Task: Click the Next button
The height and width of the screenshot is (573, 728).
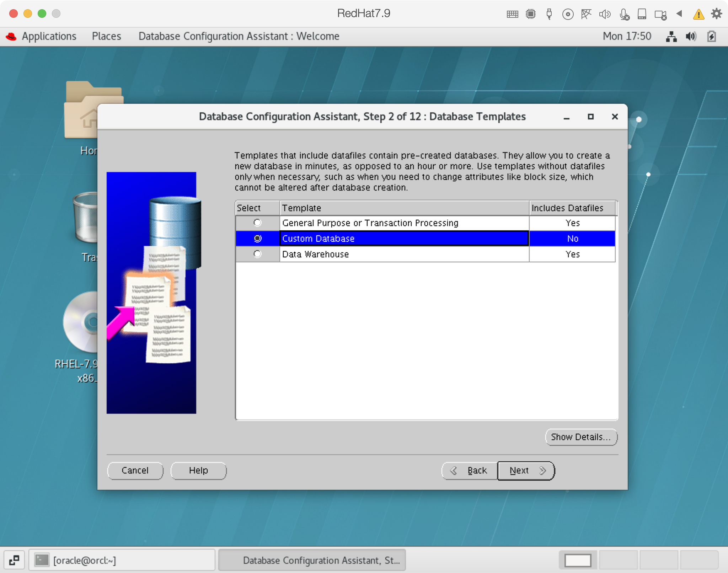Action: tap(525, 471)
